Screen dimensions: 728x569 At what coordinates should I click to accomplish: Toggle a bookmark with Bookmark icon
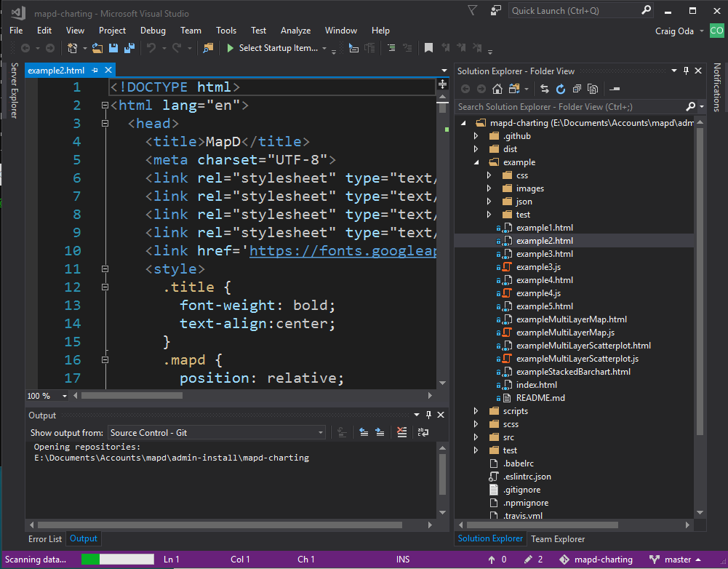pos(428,48)
